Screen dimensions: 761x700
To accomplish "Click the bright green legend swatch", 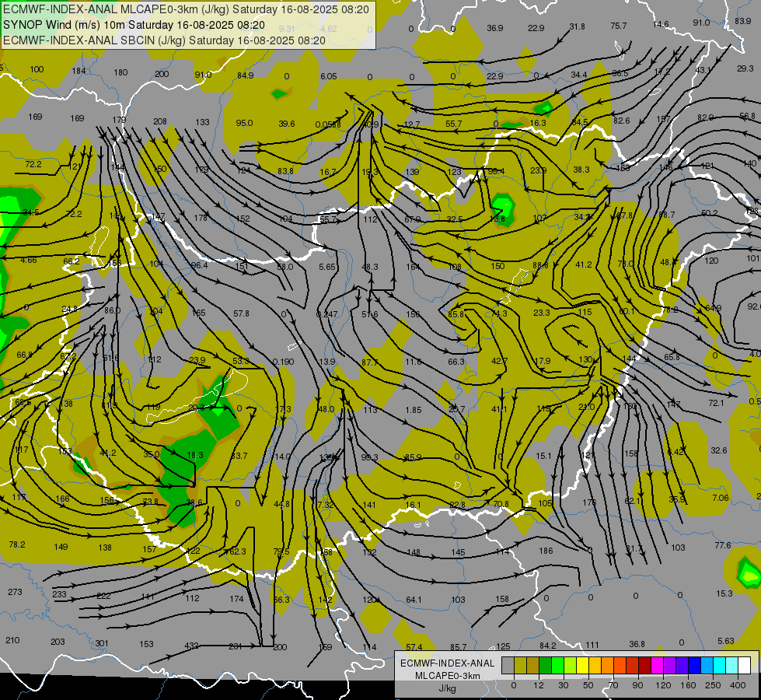I will 558,666.
